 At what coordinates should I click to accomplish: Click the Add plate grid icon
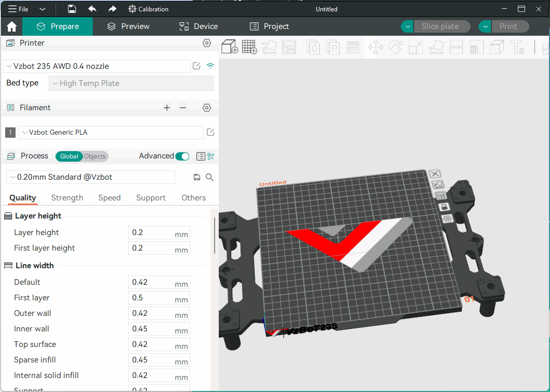(249, 47)
